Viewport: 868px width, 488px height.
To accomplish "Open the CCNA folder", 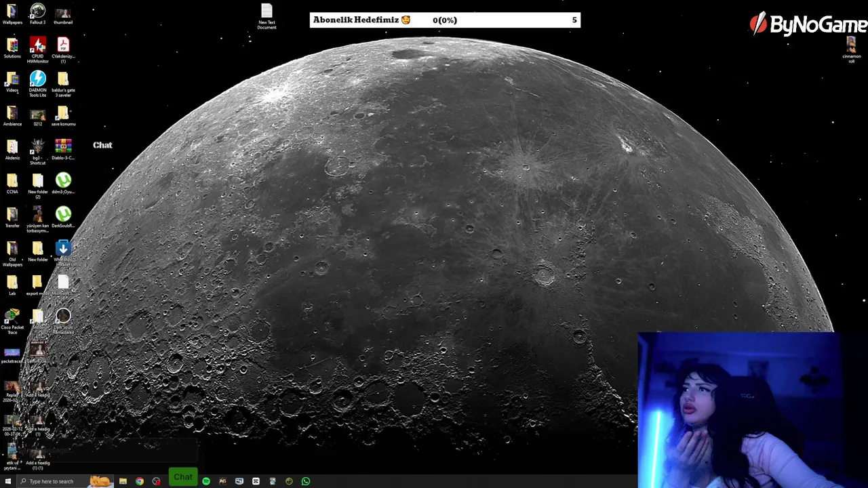I will (x=12, y=184).
